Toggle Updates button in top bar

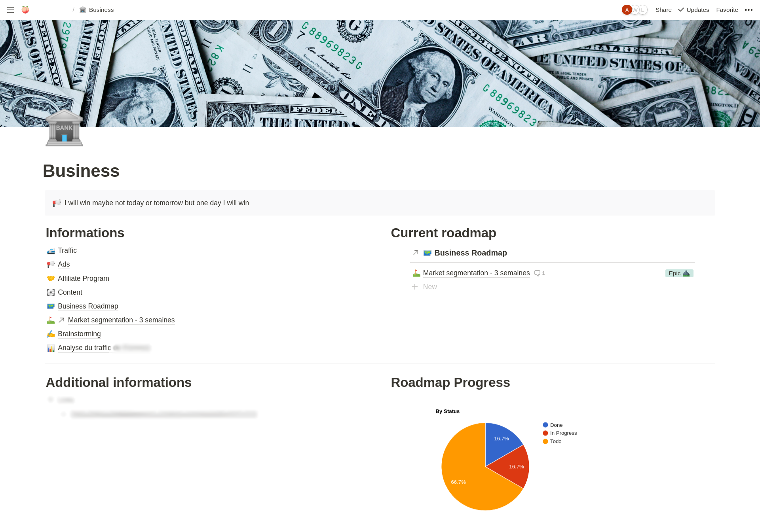tap(693, 10)
